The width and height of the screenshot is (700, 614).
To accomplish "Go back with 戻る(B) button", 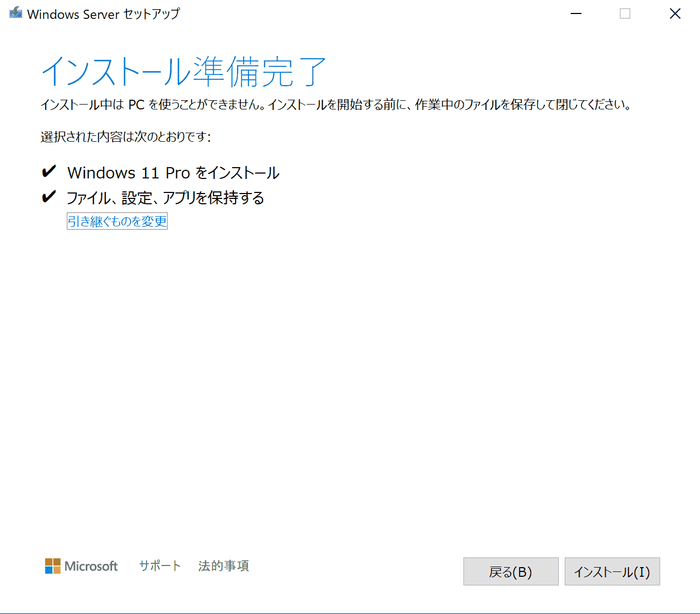I will click(x=511, y=571).
